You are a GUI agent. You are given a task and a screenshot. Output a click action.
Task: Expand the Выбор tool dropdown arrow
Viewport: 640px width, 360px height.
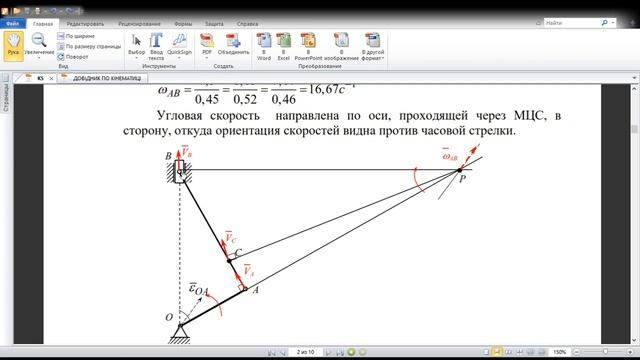click(x=136, y=58)
